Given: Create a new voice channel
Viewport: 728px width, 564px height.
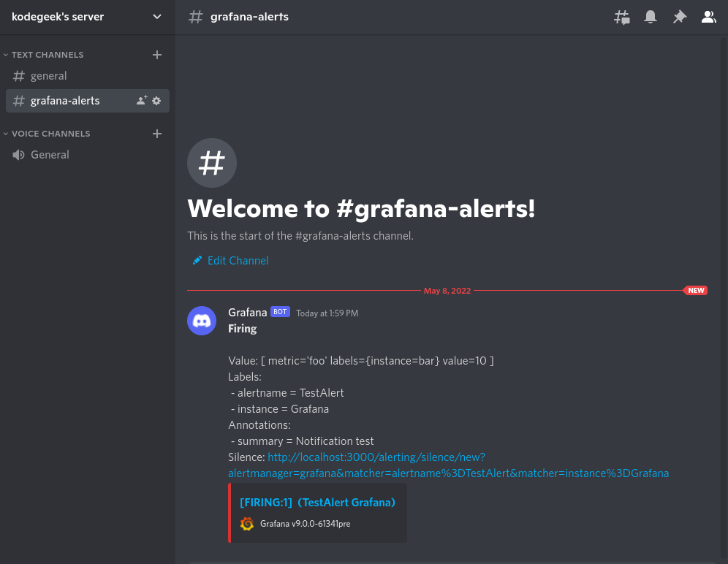Looking at the screenshot, I should pyautogui.click(x=156, y=134).
